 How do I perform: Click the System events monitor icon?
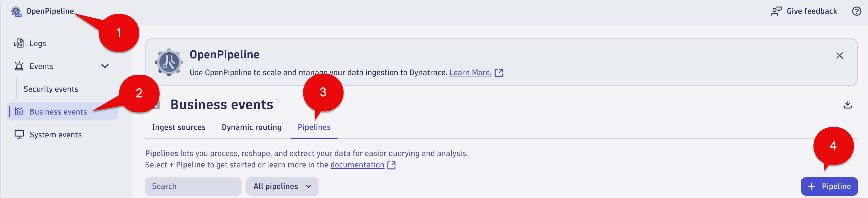19,135
